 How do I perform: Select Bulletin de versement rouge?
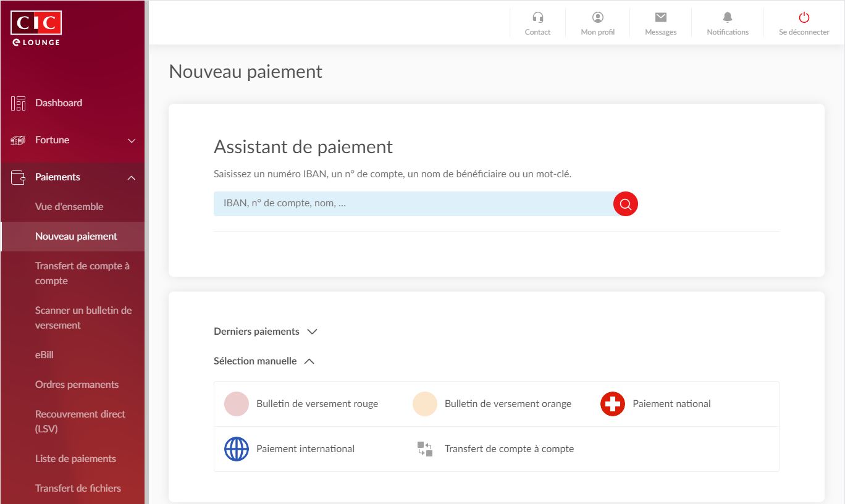click(x=317, y=404)
